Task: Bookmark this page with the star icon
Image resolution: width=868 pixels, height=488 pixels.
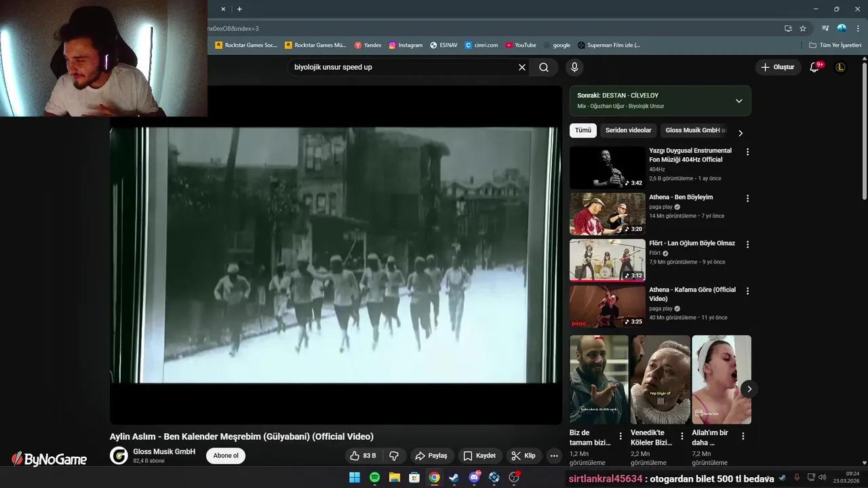Action: 803,28
